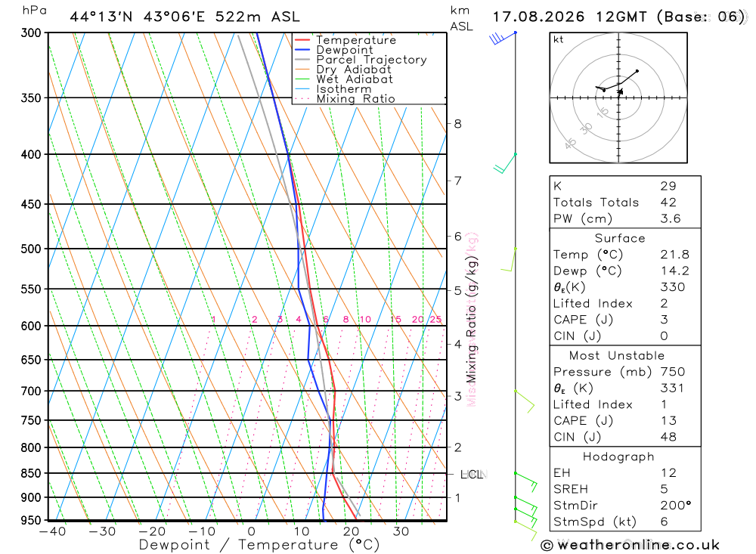Click the 8 km altitude label

[457, 124]
